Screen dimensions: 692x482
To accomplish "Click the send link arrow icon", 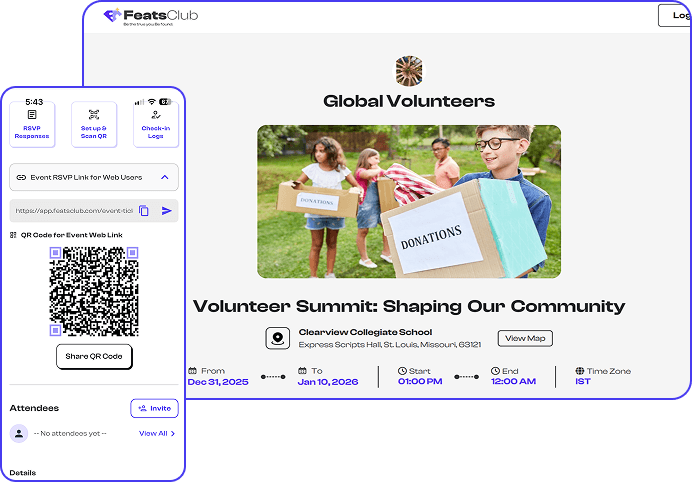I will 166,211.
